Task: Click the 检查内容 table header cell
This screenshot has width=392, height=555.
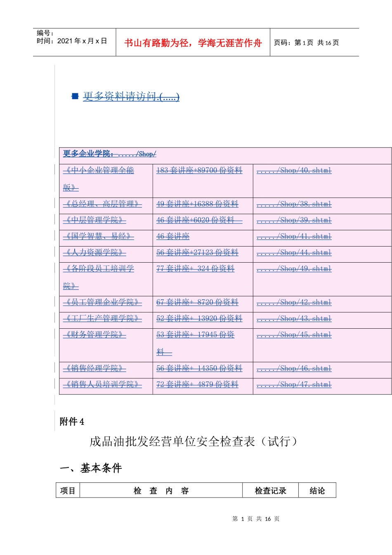Action: [x=161, y=491]
